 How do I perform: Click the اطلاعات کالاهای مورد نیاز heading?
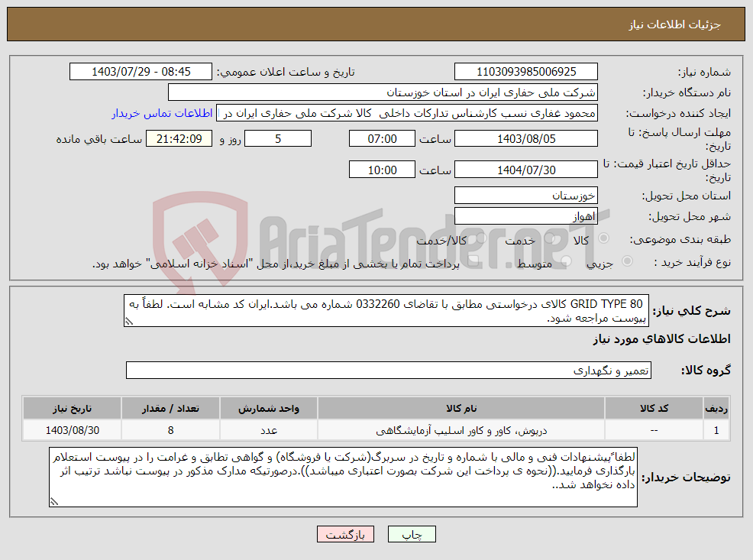[x=661, y=339]
